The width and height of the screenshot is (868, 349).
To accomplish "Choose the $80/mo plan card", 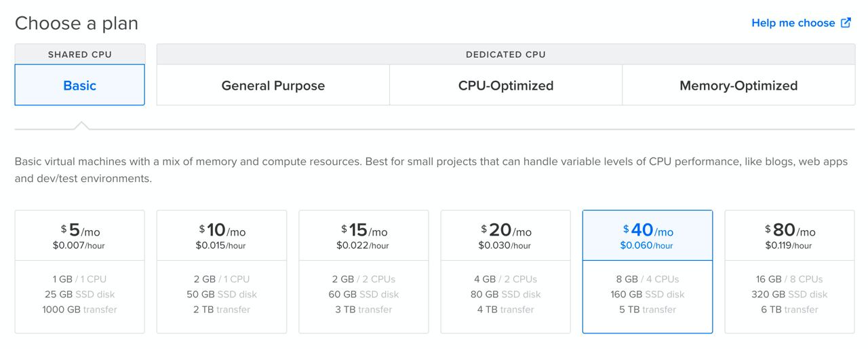I will click(790, 272).
